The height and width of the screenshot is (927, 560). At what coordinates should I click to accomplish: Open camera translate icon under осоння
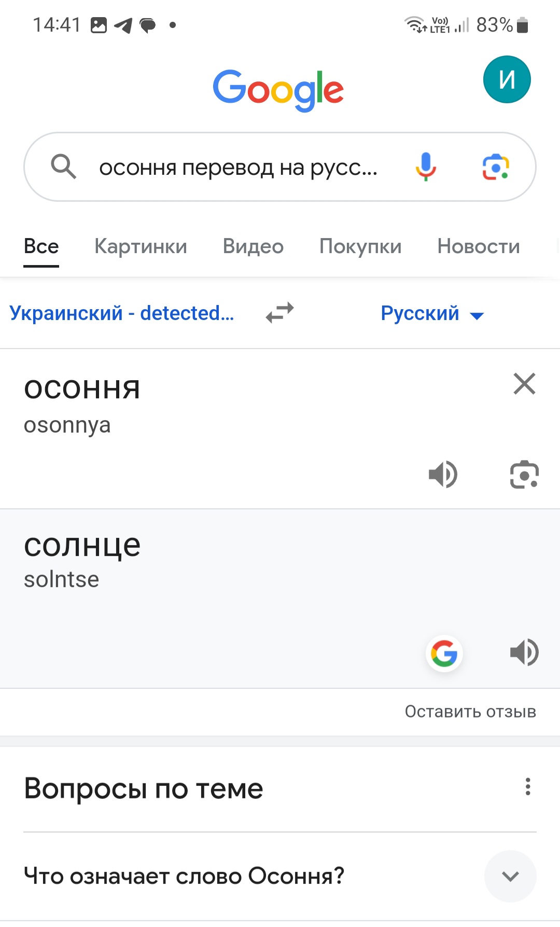524,474
